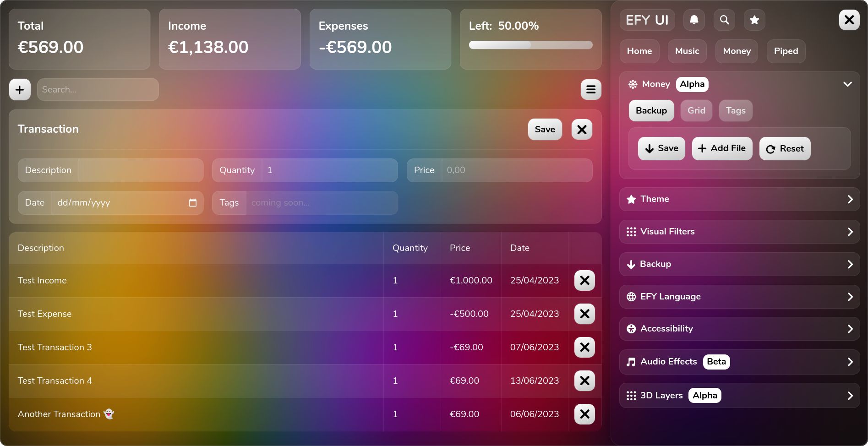Expand the Theme settings

click(739, 199)
